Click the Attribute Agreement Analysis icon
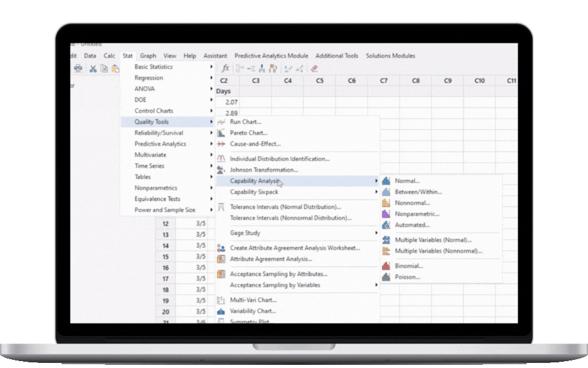 (220, 258)
